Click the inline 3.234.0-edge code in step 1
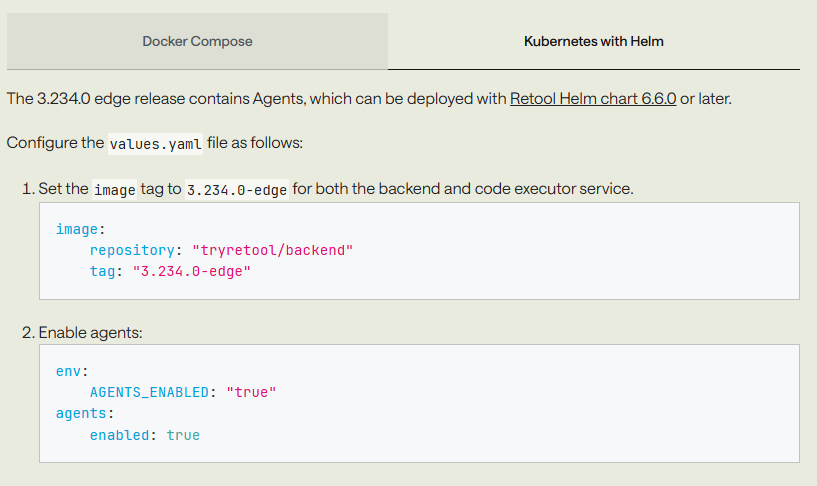The height and width of the screenshot is (486, 817). [237, 190]
